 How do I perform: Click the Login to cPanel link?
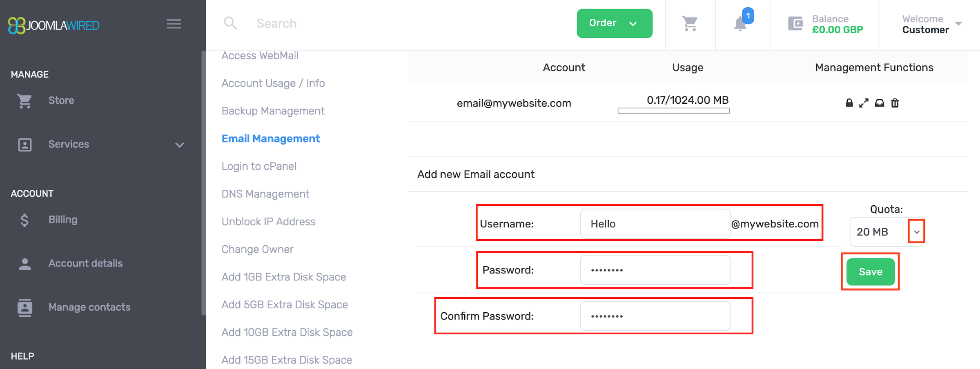[259, 166]
